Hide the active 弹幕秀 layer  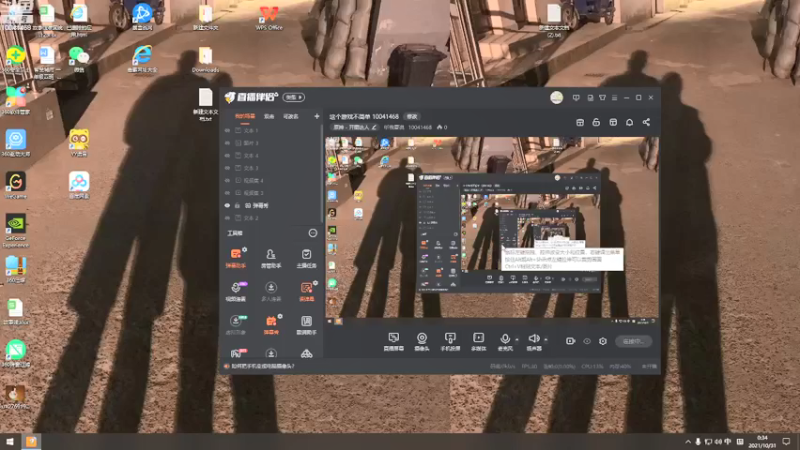point(227,206)
